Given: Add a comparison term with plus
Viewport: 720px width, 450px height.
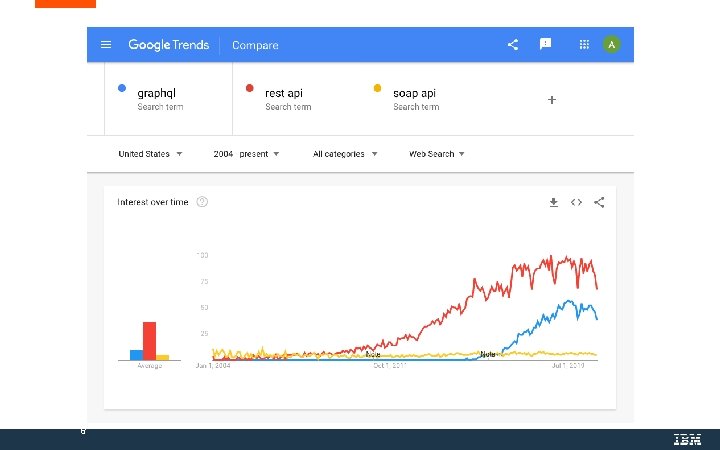Looking at the screenshot, I should click(x=552, y=100).
